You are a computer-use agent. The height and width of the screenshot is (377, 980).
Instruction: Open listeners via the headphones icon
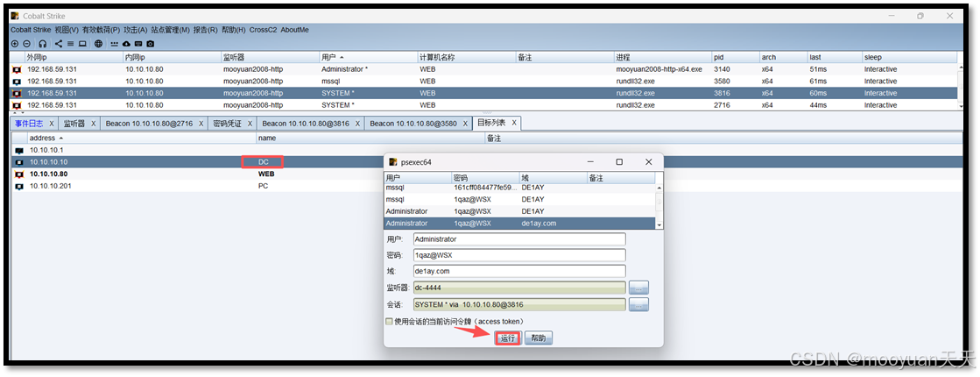pos(43,44)
